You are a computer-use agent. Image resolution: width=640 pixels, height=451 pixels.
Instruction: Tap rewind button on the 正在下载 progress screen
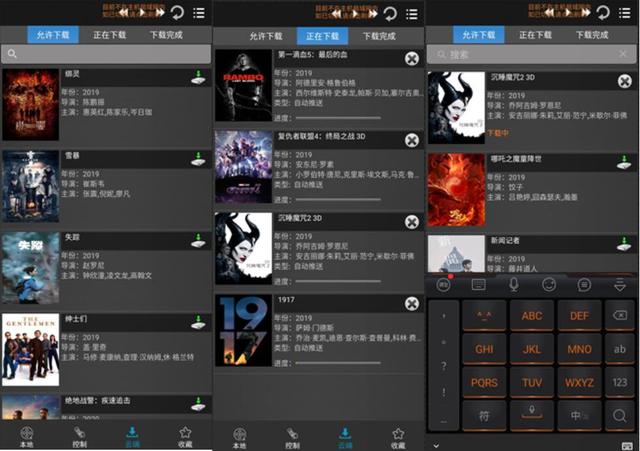coord(336,14)
